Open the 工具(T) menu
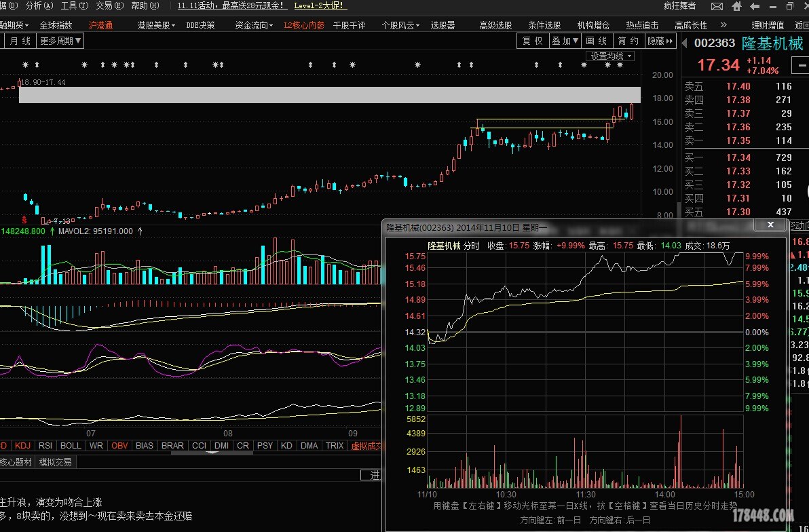The image size is (809, 532). tap(75, 5)
